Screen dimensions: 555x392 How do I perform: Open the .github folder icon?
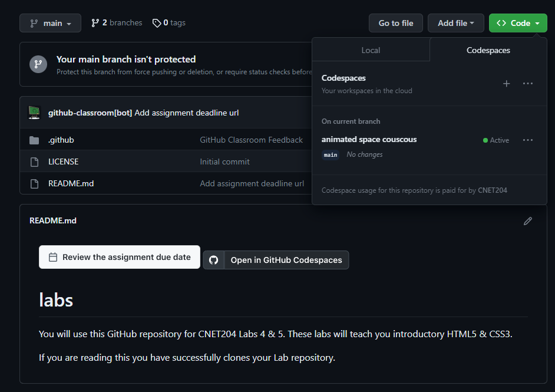(x=35, y=140)
